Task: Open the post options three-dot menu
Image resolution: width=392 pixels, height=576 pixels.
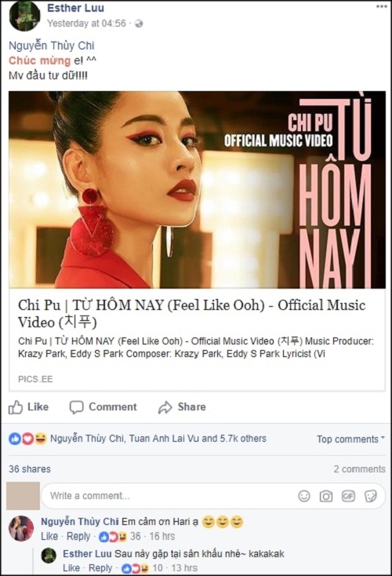Action: [381, 7]
